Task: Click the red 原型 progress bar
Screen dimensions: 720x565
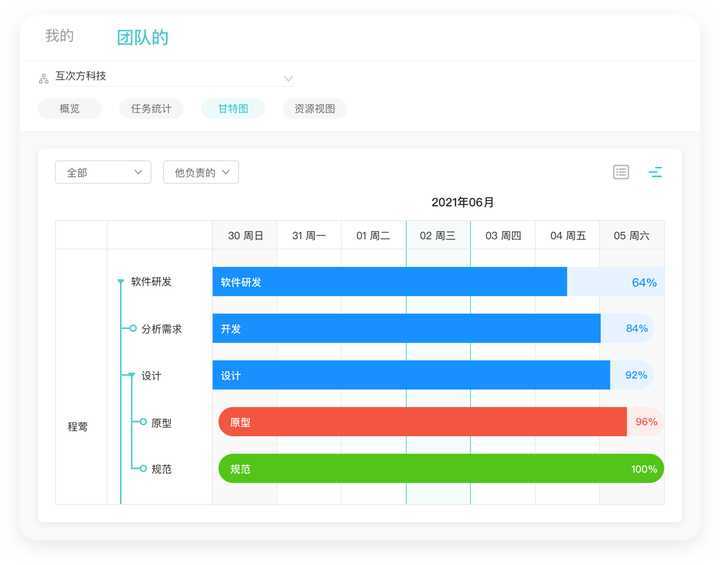Action: [422, 422]
